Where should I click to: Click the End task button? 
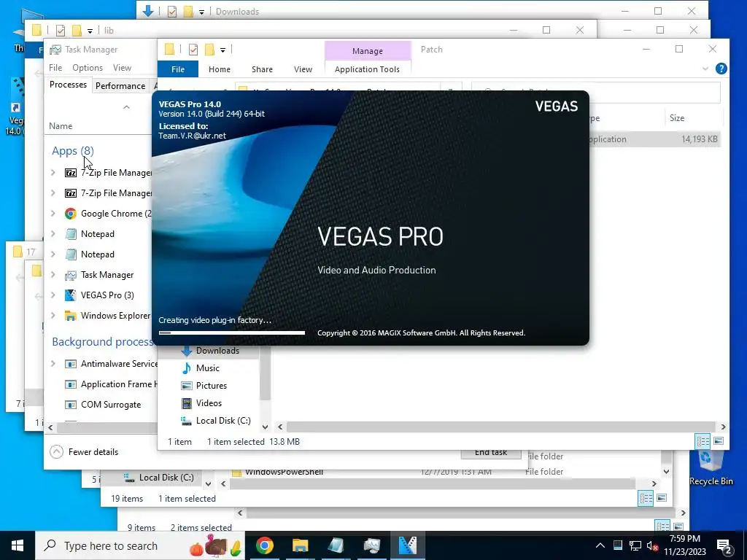click(x=491, y=454)
